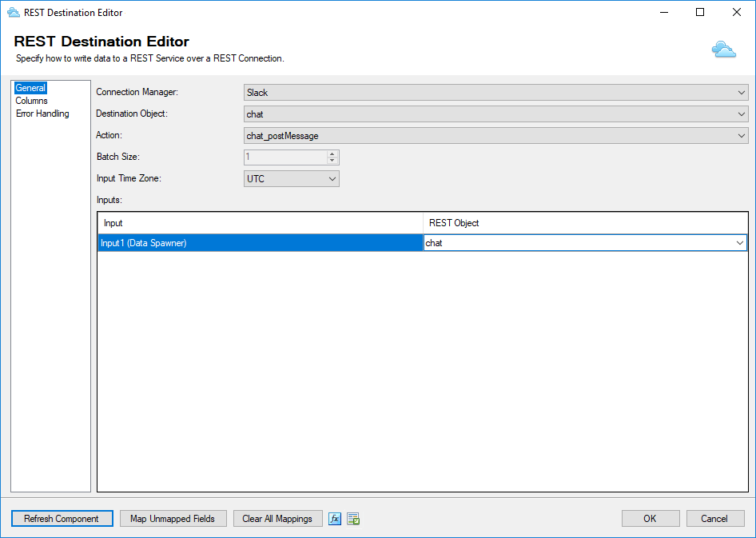This screenshot has height=538, width=756.
Task: Confirm with the OK button
Action: (x=650, y=519)
